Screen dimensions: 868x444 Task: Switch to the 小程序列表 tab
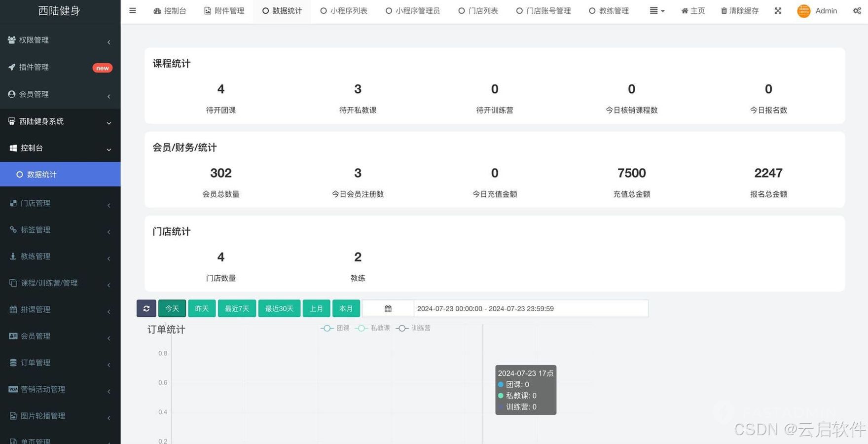(x=344, y=11)
